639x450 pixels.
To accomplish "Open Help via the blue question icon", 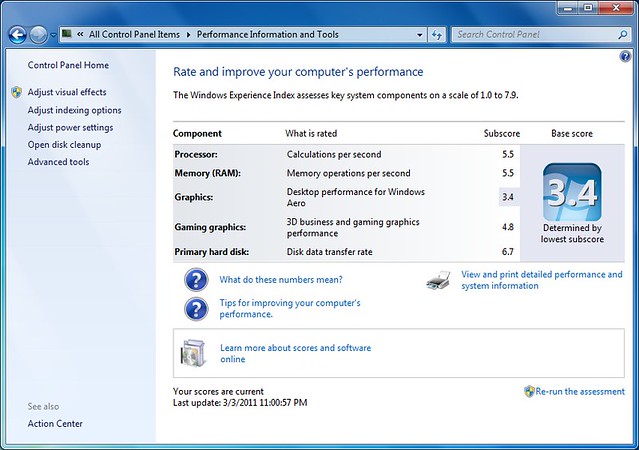I will [625, 56].
